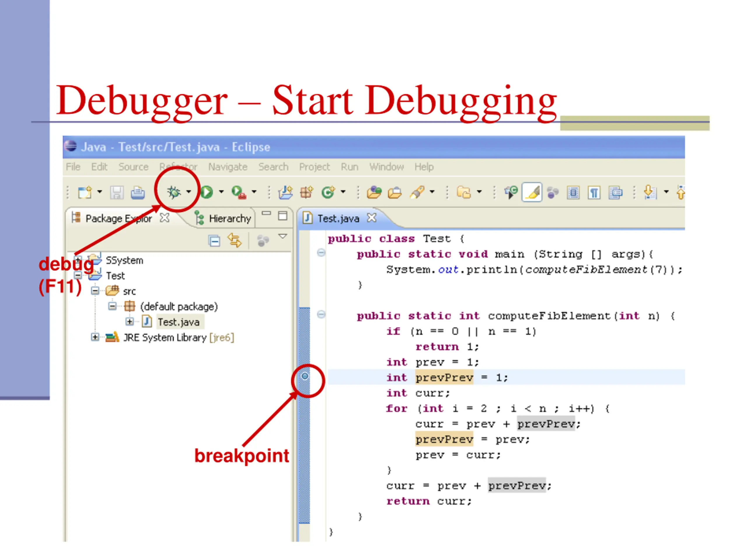747x560 pixels.
Task: Open the Package Explorer view menu triangle
Action: pyautogui.click(x=283, y=236)
